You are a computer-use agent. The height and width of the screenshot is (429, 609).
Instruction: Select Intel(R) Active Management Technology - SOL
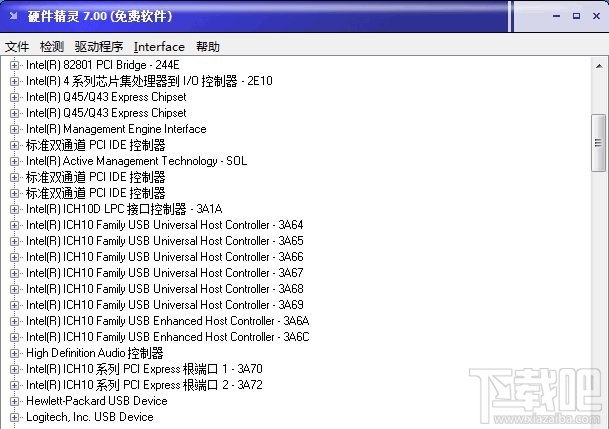pos(136,161)
